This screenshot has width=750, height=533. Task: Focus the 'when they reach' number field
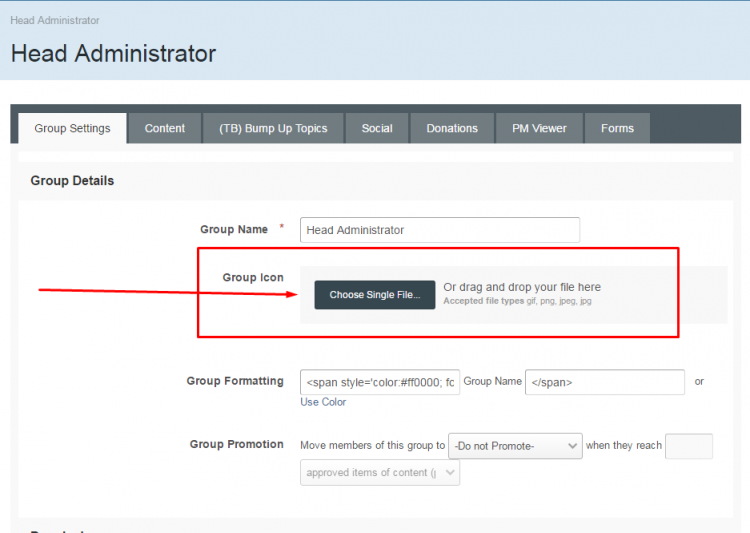(x=688, y=446)
